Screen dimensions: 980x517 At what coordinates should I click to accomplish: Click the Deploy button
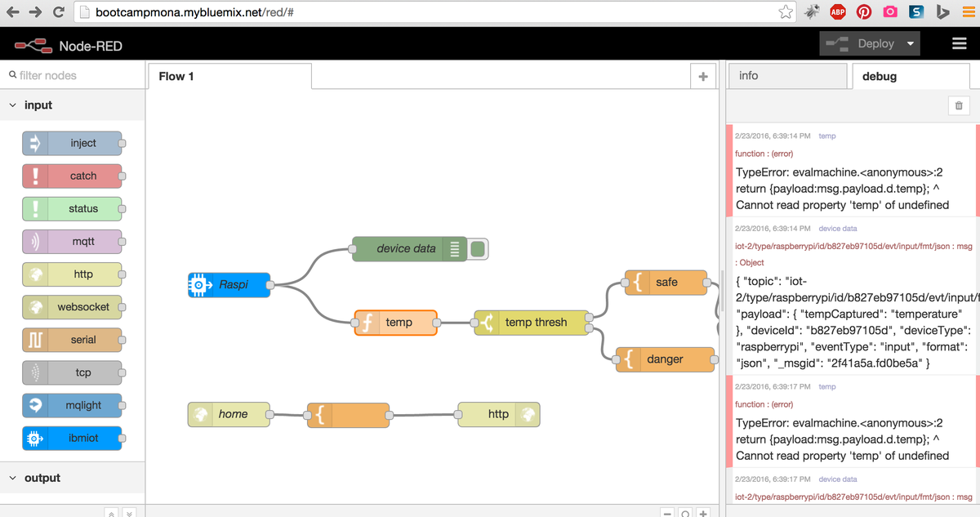[860, 44]
